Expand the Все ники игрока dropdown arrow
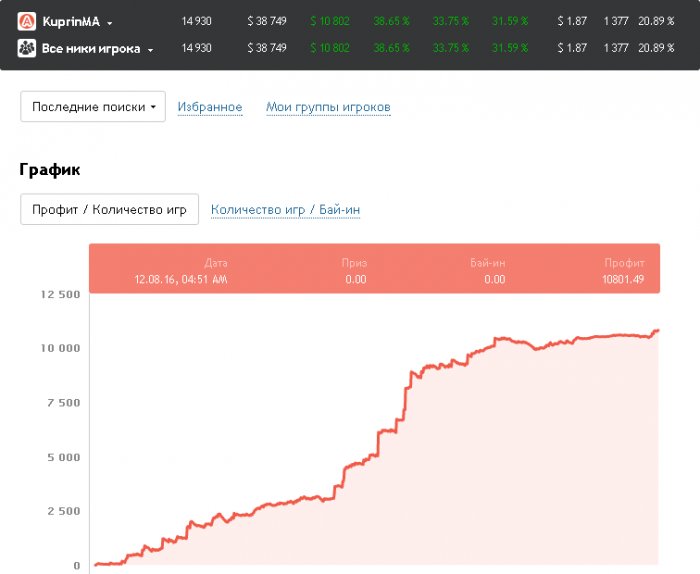The height and width of the screenshot is (574, 700). 150,49
